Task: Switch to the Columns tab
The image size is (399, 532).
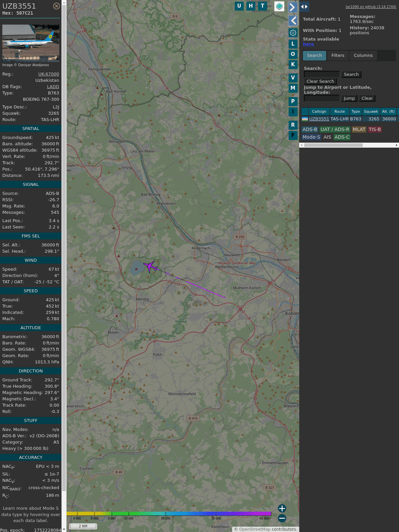Action: (363, 56)
